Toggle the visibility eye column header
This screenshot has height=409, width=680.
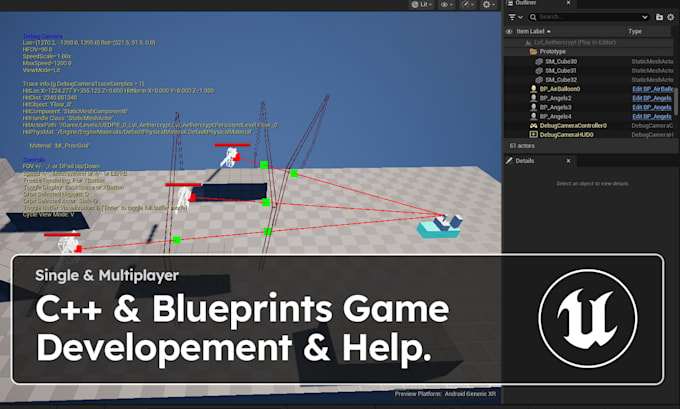pos(509,31)
